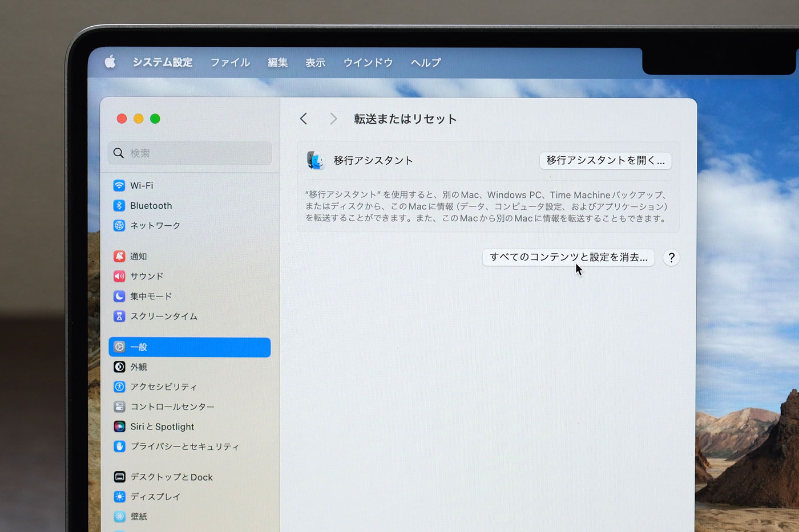Select アクセシビリティ label in sidebar
This screenshot has height=532, width=799.
(x=164, y=387)
